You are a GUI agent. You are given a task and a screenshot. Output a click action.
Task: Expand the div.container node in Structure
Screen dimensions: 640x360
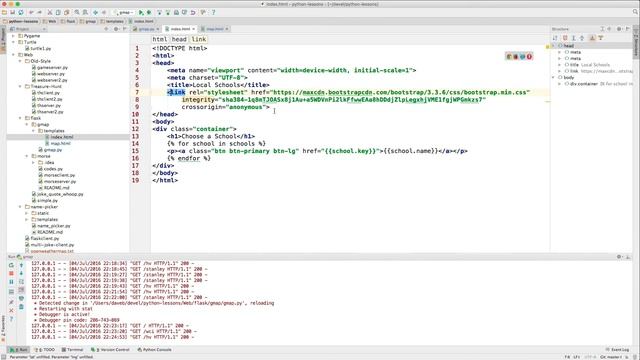(x=560, y=84)
